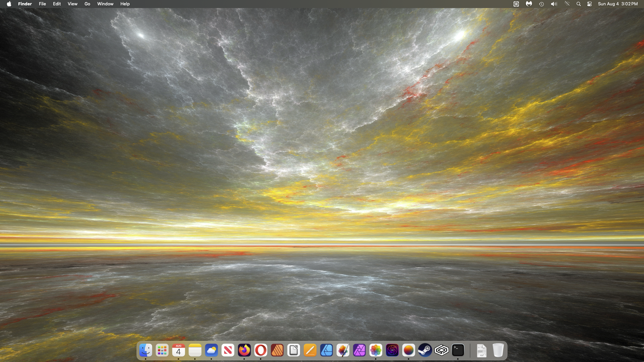Image resolution: width=644 pixels, height=362 pixels.
Task: Click the date and time clock
Action: [618, 4]
